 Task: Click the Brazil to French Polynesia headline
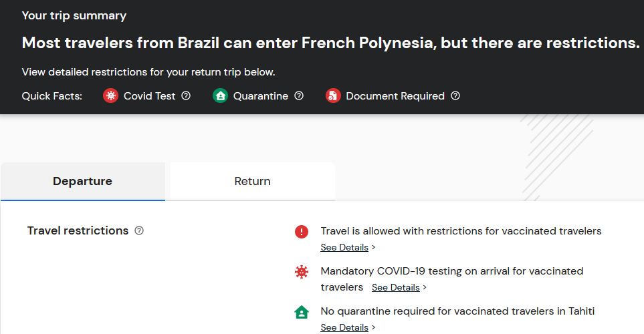coord(330,43)
